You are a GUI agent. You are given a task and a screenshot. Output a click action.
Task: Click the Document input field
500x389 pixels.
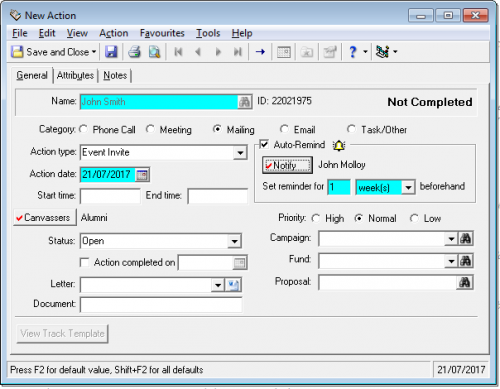[x=161, y=305]
